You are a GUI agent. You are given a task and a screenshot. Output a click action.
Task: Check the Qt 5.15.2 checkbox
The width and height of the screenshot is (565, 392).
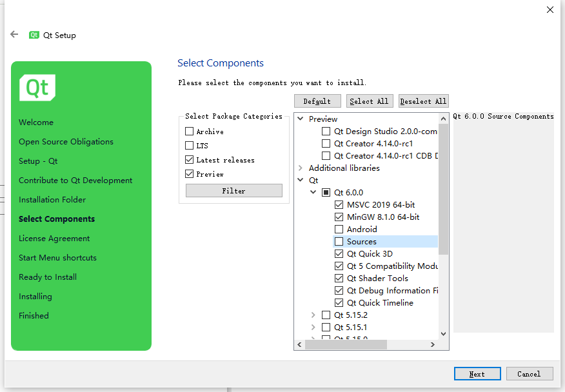(x=326, y=315)
